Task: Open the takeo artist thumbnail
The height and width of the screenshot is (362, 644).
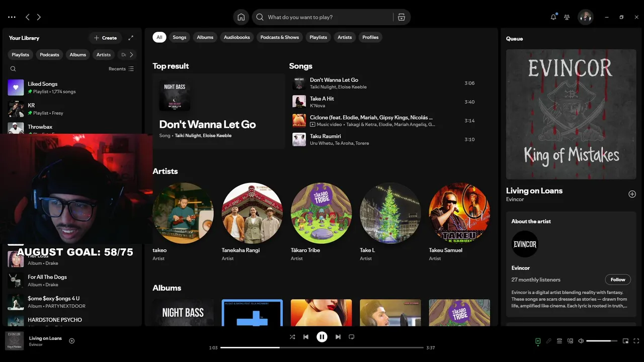Action: coord(183,213)
